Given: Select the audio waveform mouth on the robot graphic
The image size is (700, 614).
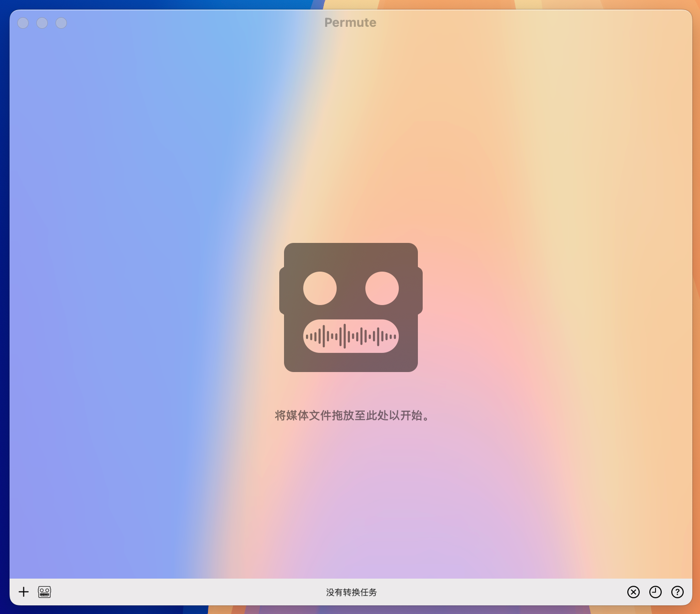Looking at the screenshot, I should click(350, 336).
